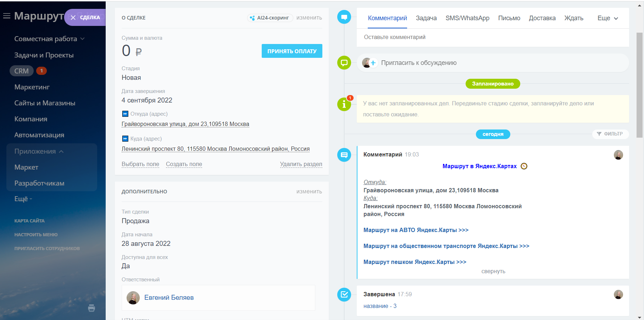Close the deal panel with the X icon
644x320 pixels.
[x=73, y=17]
